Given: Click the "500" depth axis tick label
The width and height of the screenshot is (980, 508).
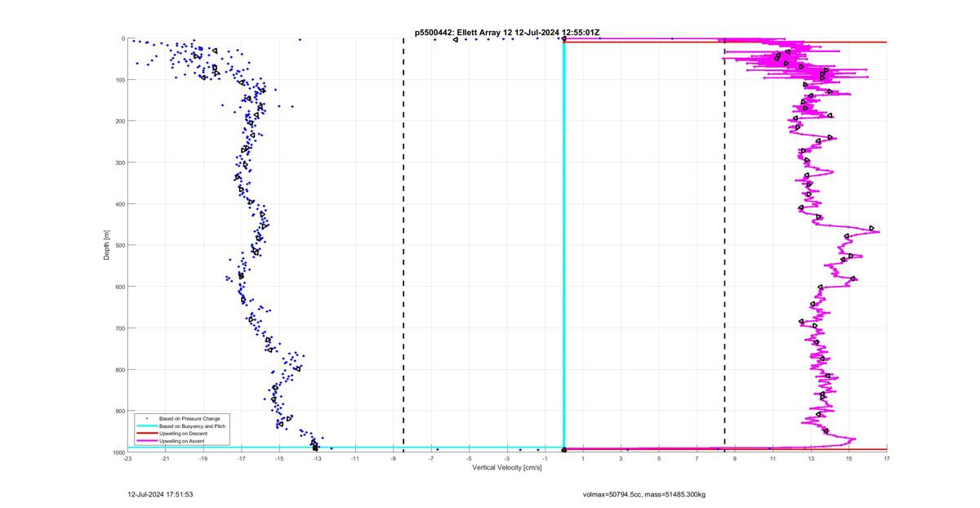Looking at the screenshot, I should 119,245.
